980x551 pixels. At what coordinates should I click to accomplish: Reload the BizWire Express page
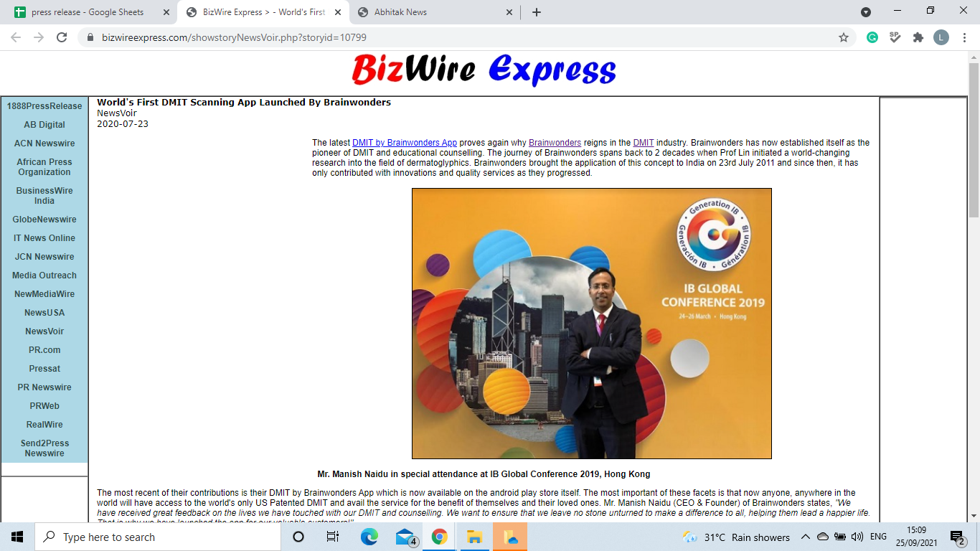pos(62,37)
